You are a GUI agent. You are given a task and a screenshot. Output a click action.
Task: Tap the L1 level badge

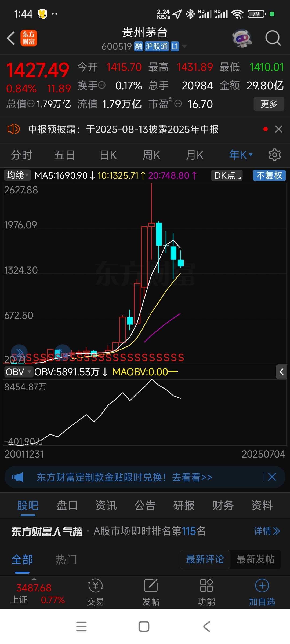click(175, 46)
